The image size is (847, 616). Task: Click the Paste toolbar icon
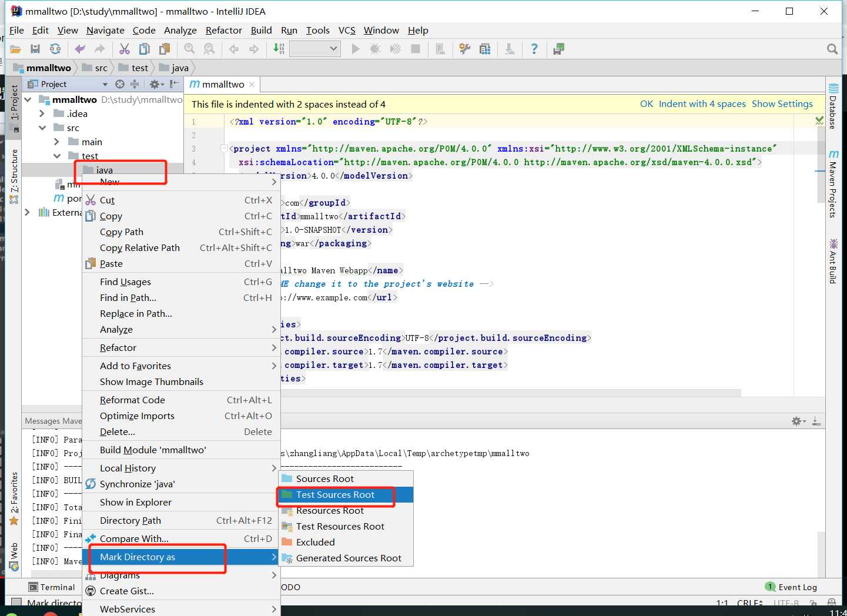[x=165, y=49]
